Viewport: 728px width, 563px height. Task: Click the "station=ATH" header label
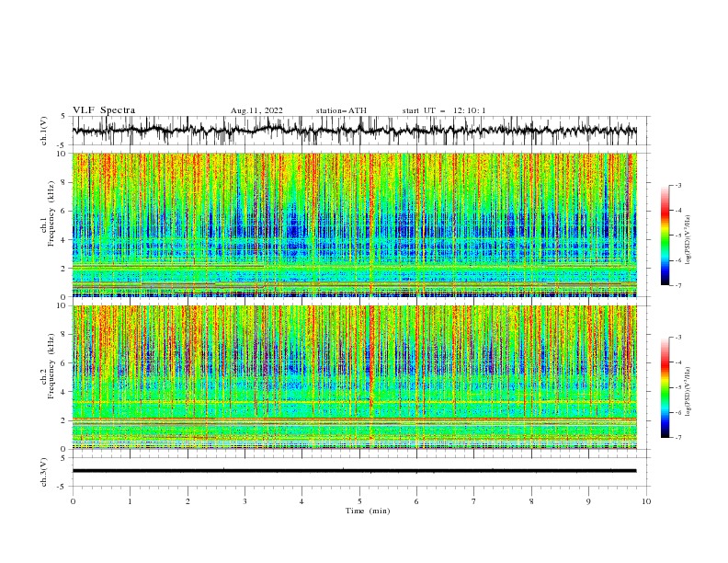pyautogui.click(x=341, y=110)
